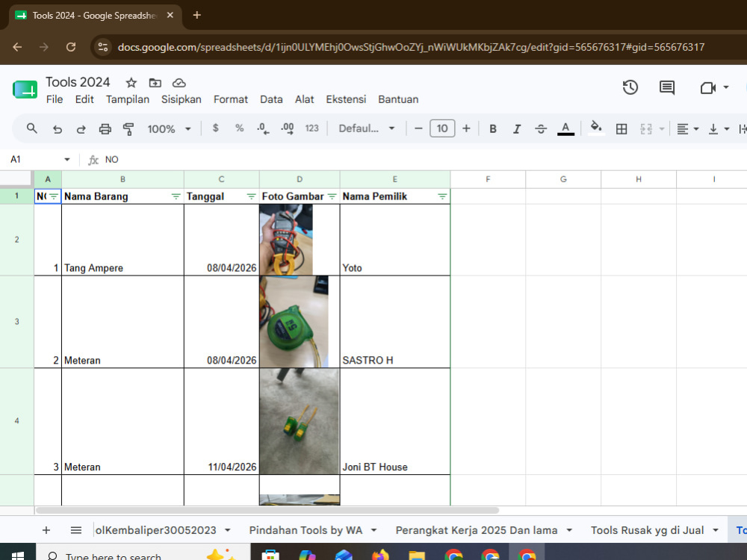
Task: Decrease decimal places
Action: [x=263, y=128]
